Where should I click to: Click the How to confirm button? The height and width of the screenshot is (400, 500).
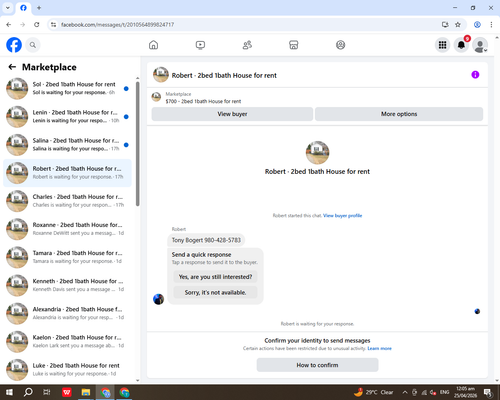coord(317,365)
